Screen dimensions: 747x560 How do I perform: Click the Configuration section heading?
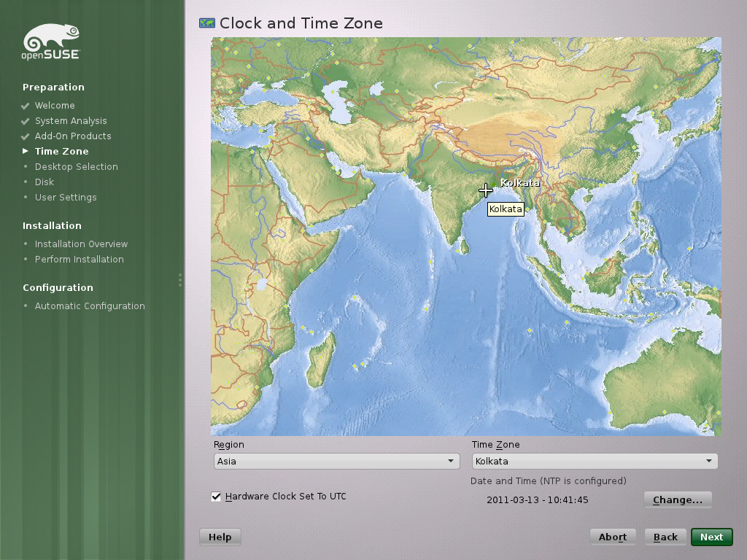58,287
